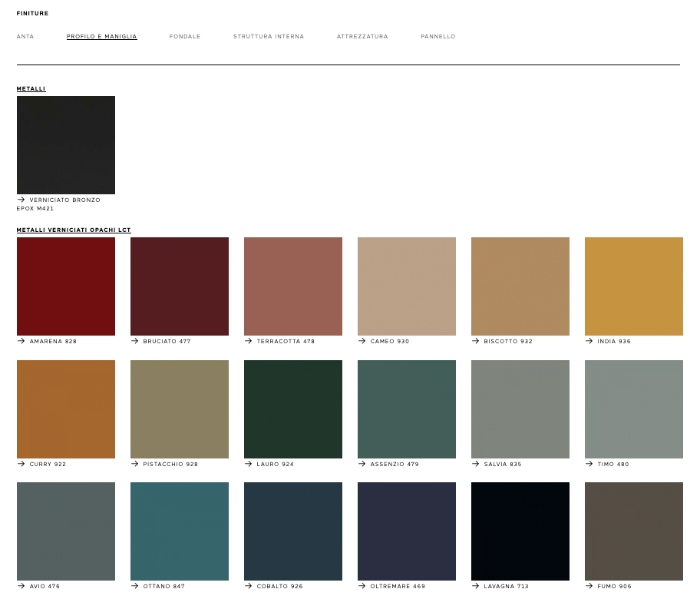Open the Pannello tab
This screenshot has width=700, height=599.
pyautogui.click(x=438, y=37)
